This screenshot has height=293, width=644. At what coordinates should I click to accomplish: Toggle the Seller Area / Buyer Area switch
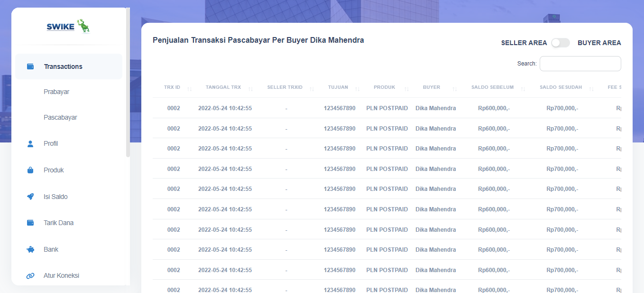[561, 43]
